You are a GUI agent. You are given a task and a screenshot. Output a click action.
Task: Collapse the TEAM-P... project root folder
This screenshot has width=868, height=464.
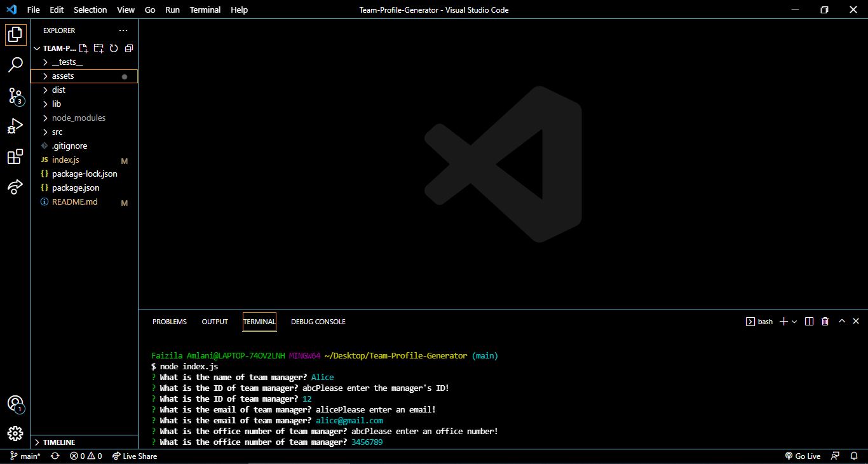(55, 48)
